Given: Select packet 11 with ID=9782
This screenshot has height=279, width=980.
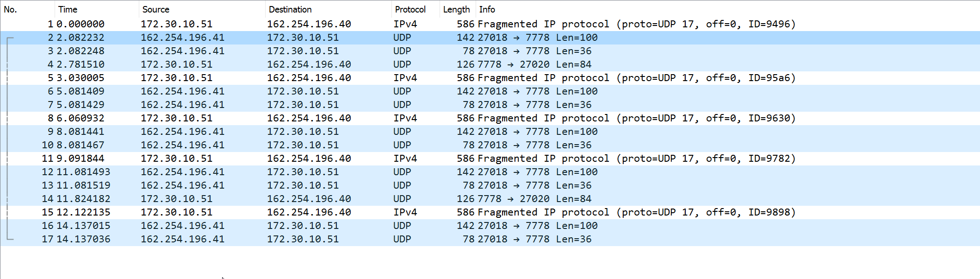Looking at the screenshot, I should 490,159.
